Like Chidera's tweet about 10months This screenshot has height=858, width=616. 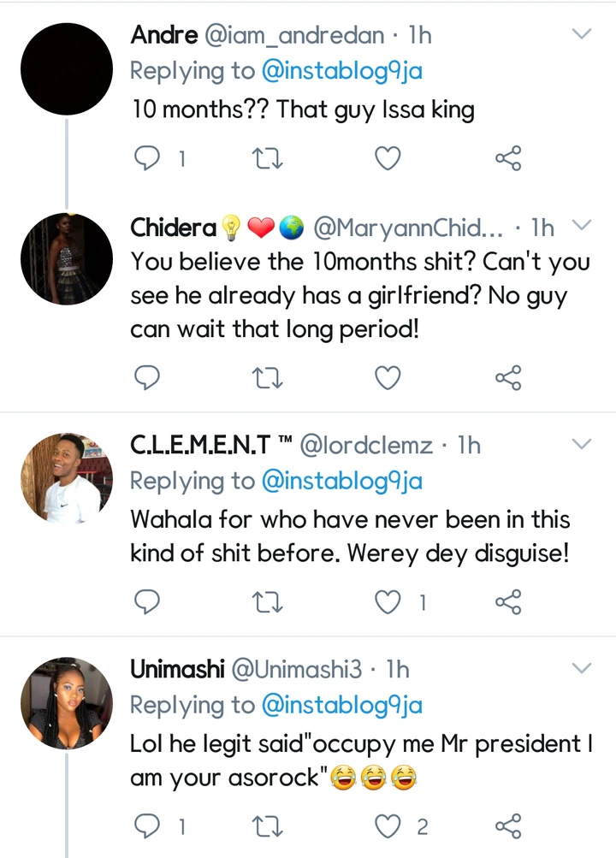(x=389, y=377)
